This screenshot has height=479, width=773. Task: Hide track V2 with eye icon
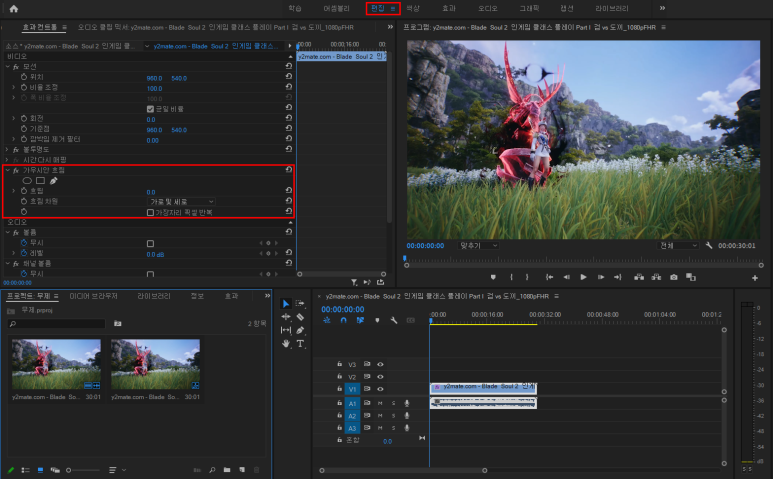pyautogui.click(x=380, y=376)
